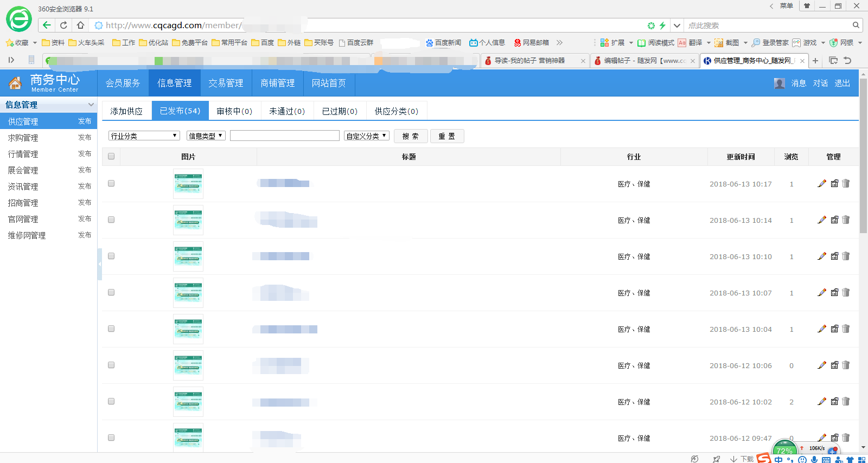This screenshot has height=463, width=868.
Task: Switch to the 审核中(0) tab
Action: coord(234,111)
